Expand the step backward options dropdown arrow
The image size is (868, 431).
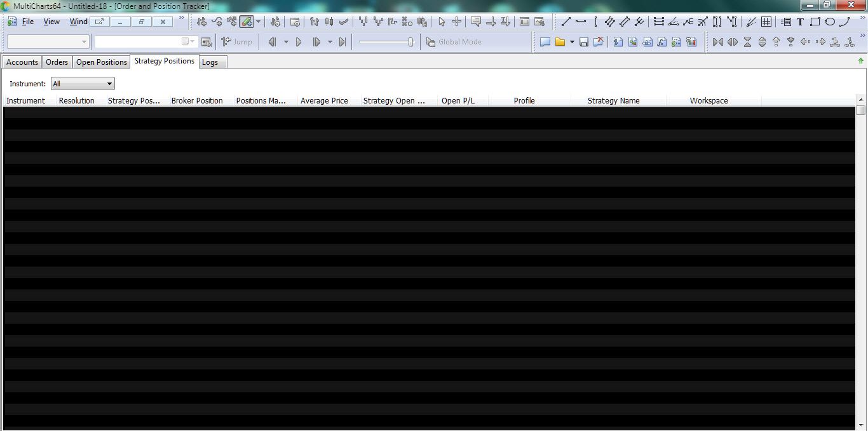coord(286,42)
